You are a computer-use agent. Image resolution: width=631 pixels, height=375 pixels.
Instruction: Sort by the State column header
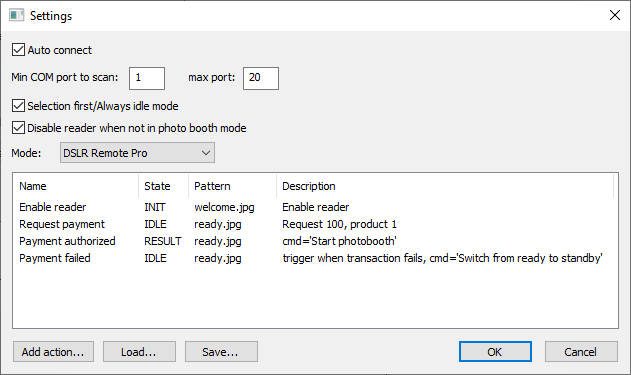(x=163, y=186)
